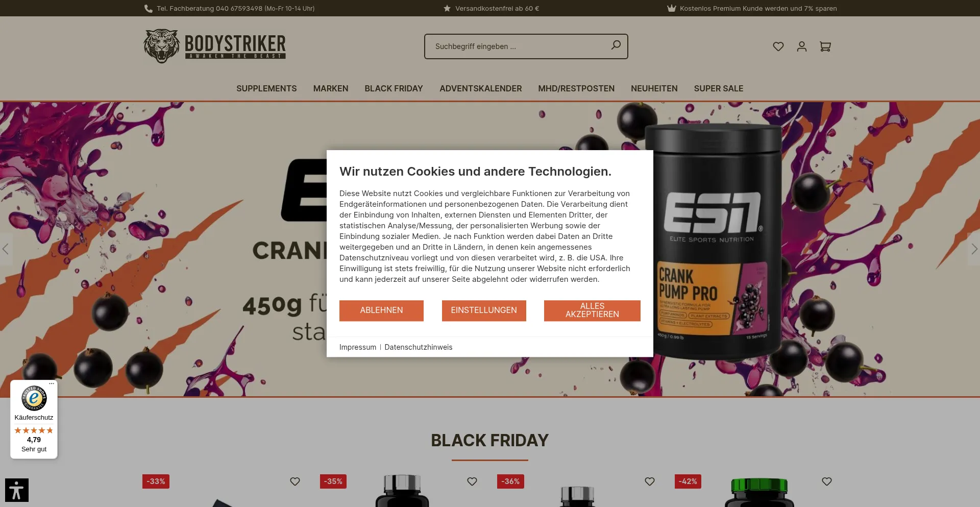Show next banner slide arrow

point(974,249)
